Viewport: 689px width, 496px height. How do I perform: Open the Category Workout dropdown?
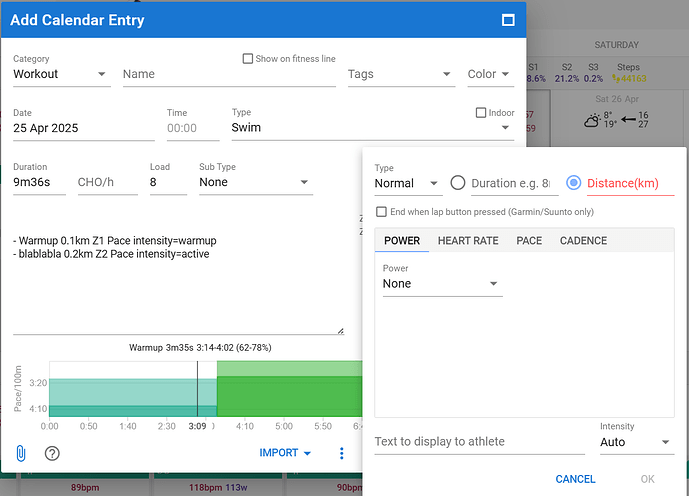pyautogui.click(x=62, y=74)
